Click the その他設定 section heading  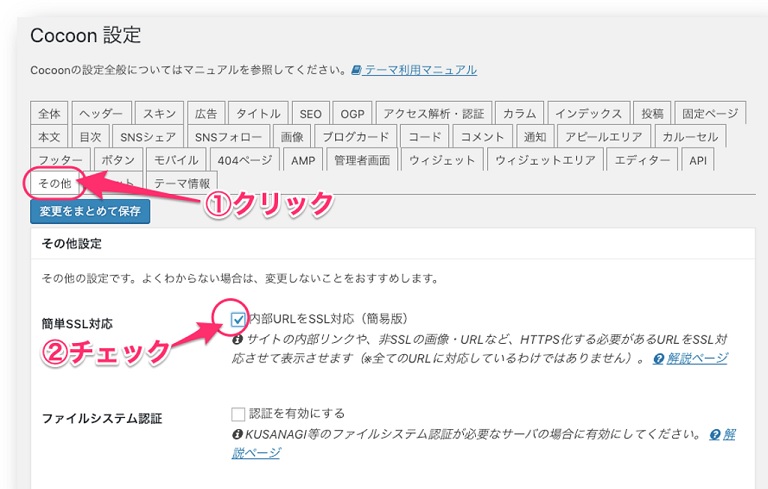click(x=72, y=244)
